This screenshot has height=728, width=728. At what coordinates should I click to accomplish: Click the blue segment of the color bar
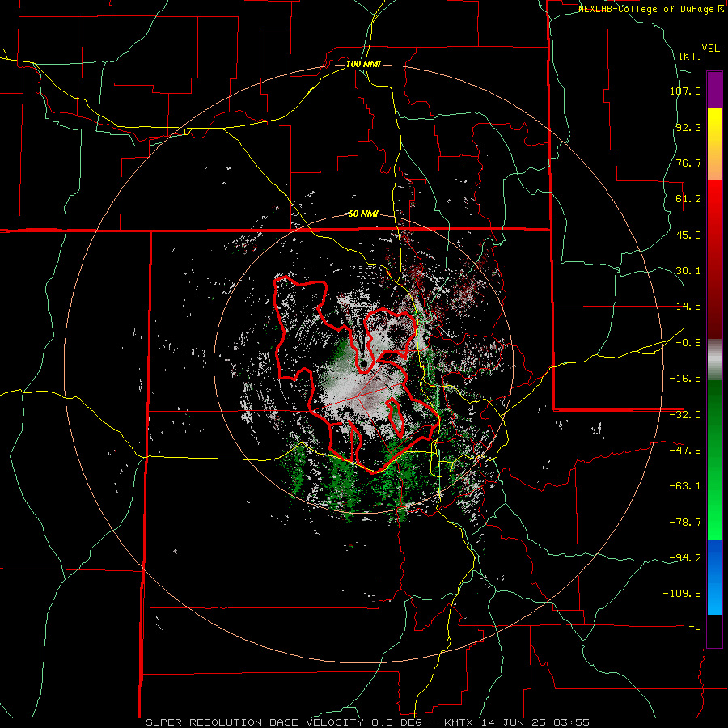click(714, 577)
